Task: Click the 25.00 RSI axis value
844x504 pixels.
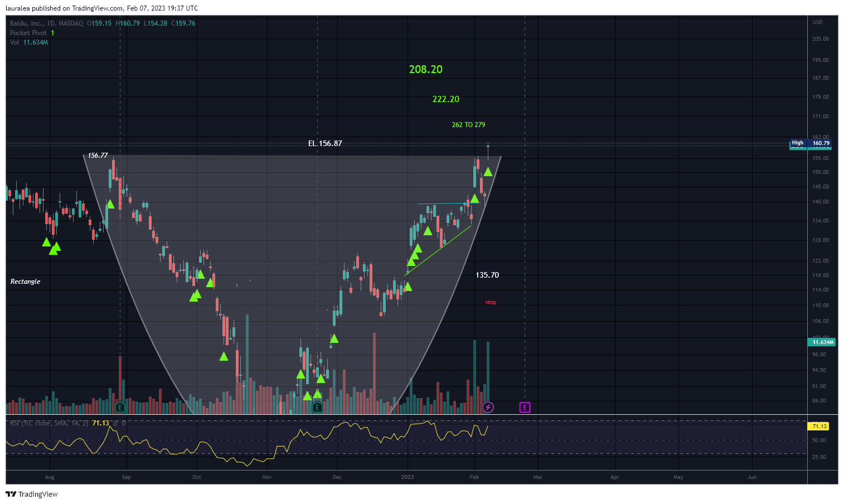Action: 819,457
